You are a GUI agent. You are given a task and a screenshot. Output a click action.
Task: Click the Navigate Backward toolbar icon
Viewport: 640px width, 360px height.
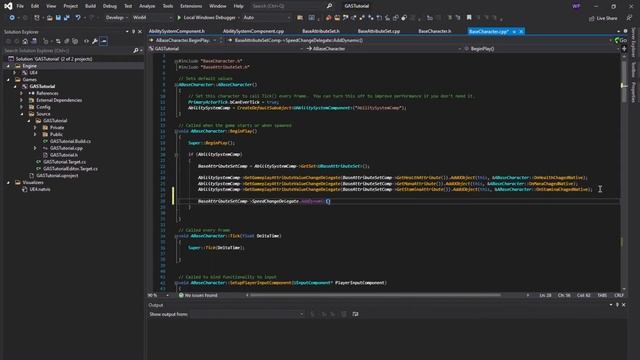tap(12, 18)
